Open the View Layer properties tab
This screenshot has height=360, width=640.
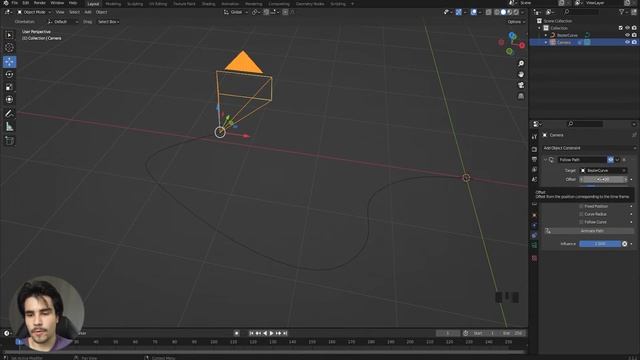(x=534, y=169)
